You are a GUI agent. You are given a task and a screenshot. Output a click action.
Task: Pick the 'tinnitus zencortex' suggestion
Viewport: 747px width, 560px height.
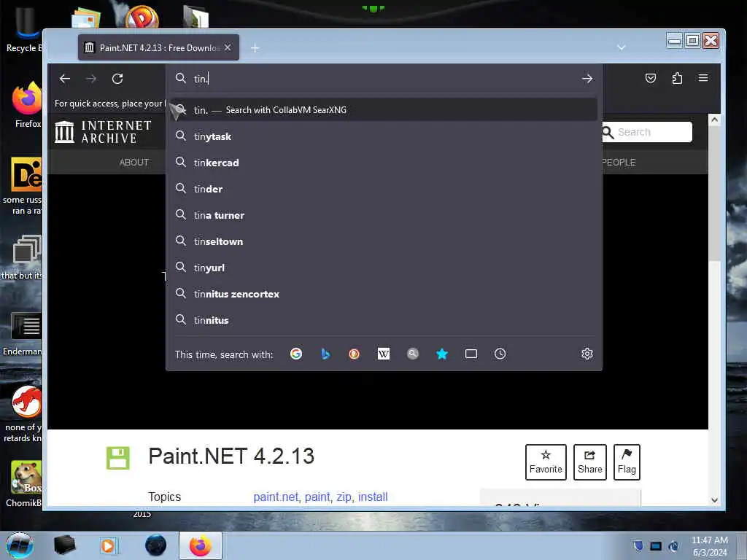[384, 294]
